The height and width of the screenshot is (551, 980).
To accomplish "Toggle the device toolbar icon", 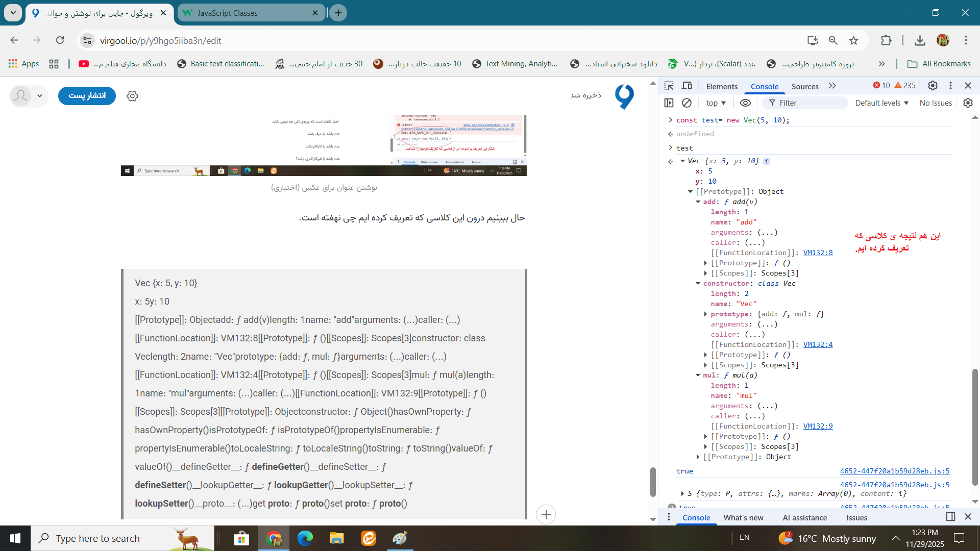I will pyautogui.click(x=687, y=86).
